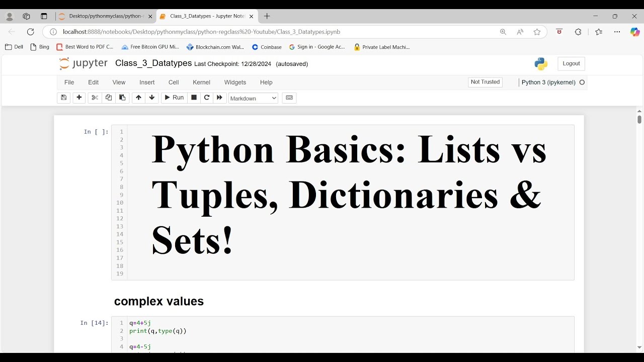Open the Coinbase bookmark
Viewport: 644px width, 362px height.
click(x=267, y=47)
